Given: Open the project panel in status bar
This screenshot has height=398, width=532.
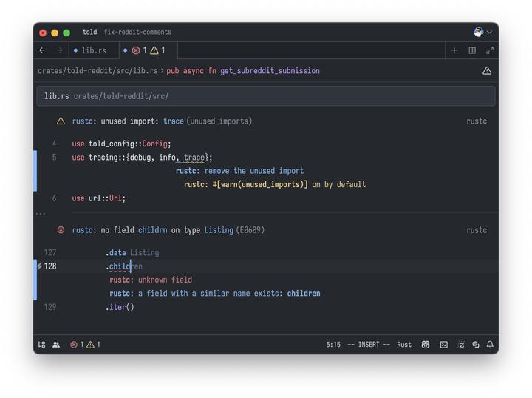Looking at the screenshot, I should tap(42, 345).
